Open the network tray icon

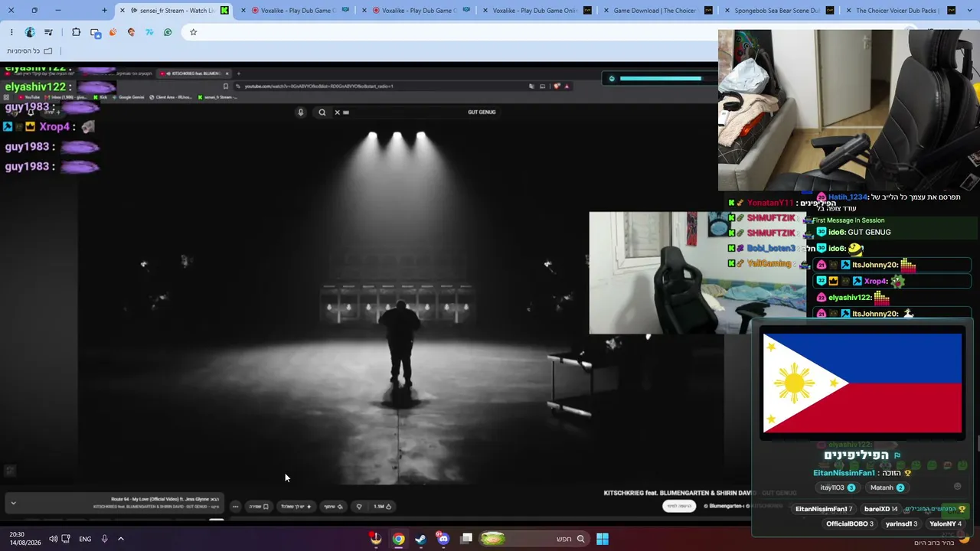click(x=66, y=539)
